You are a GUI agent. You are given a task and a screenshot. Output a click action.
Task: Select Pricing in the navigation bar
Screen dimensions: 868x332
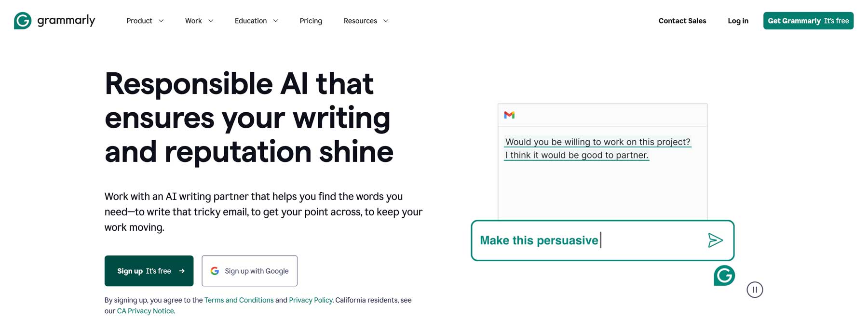point(311,21)
